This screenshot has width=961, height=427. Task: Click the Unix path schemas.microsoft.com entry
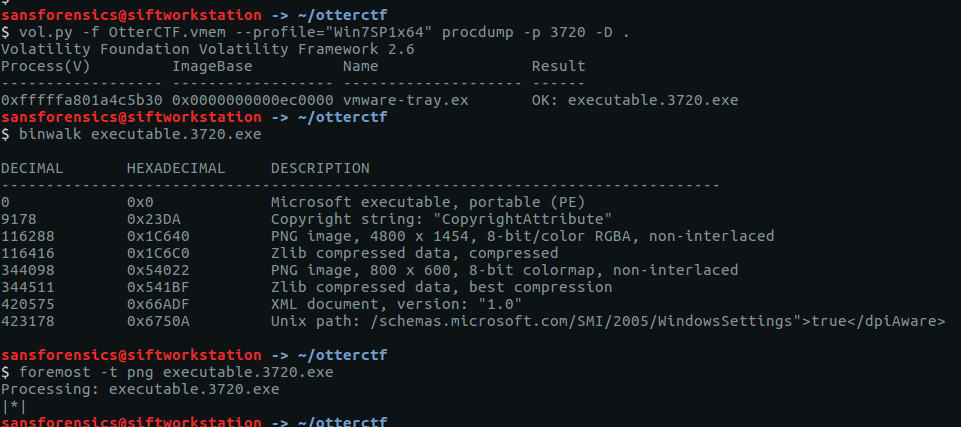click(x=608, y=321)
